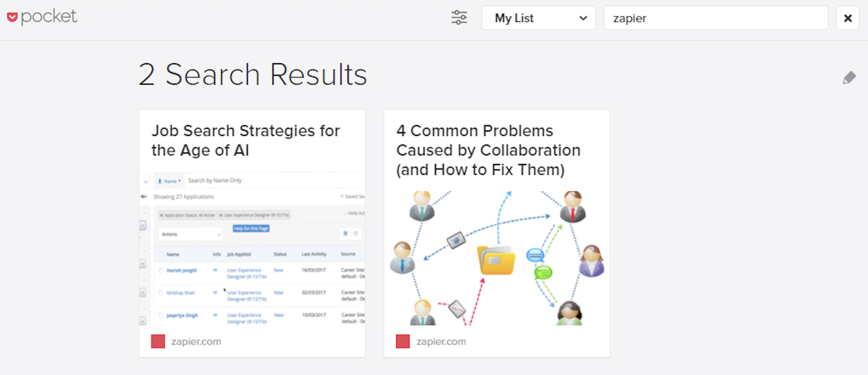Screen dimensions: 868x375
Task: Click the bulk edit pencil icon
Action: click(x=849, y=78)
